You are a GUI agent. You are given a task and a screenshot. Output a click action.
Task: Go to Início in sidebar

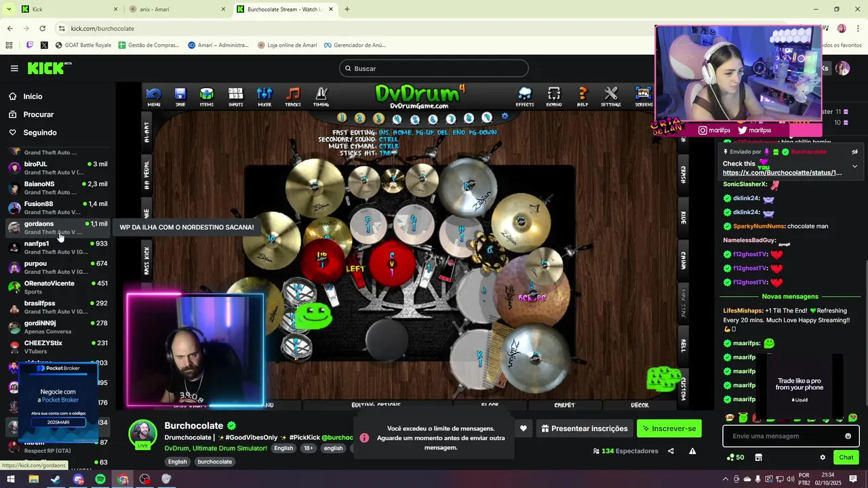(33, 96)
